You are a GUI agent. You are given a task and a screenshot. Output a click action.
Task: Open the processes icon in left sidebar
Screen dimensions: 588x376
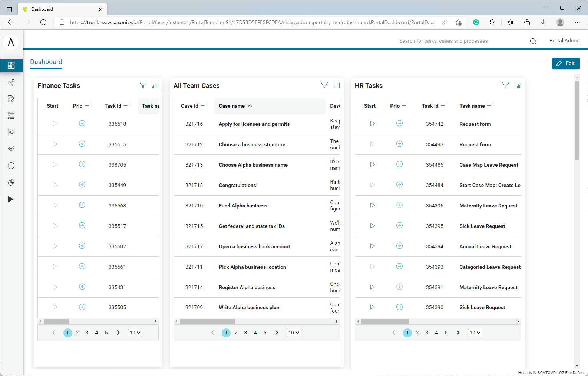[x=11, y=83]
